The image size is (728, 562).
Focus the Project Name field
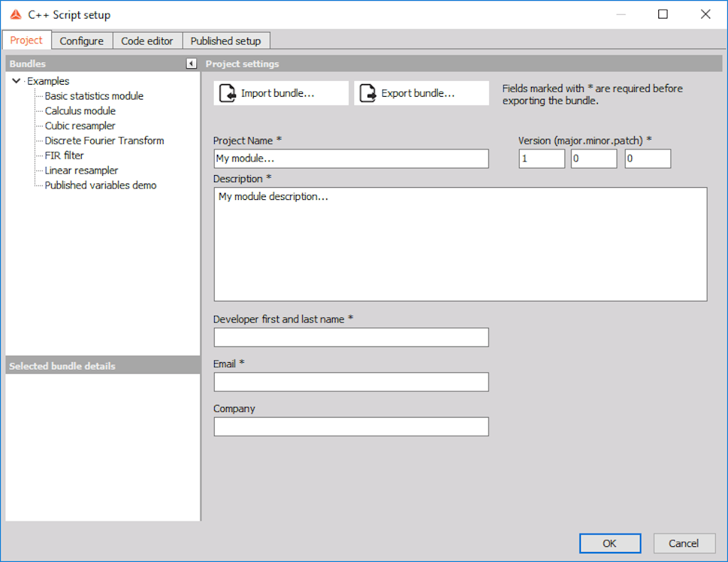tap(351, 159)
